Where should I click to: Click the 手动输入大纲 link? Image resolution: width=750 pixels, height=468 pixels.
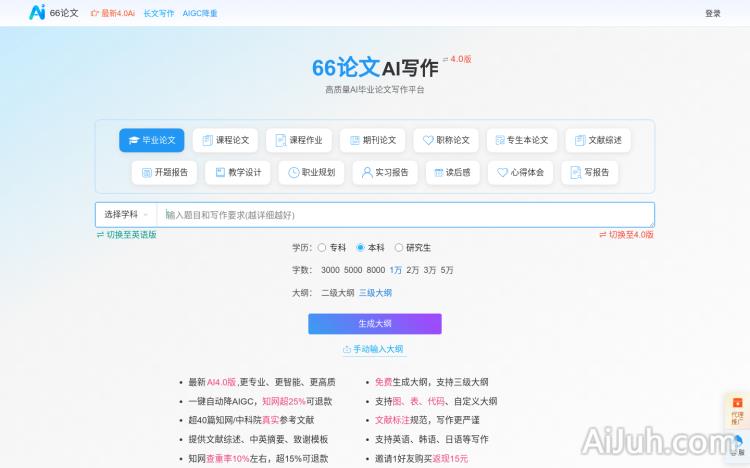click(x=374, y=349)
